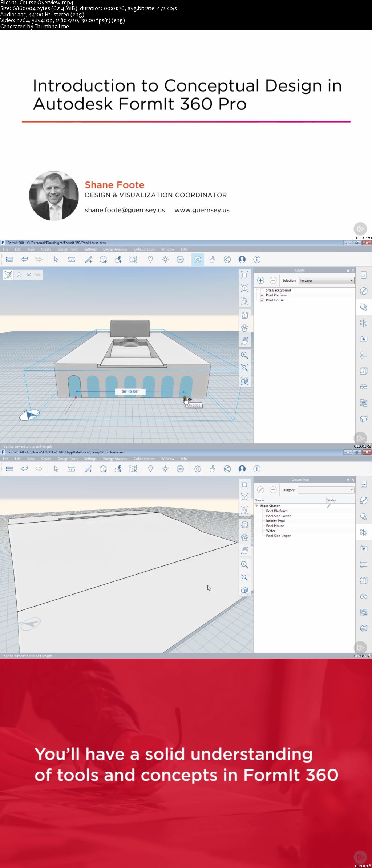Click Zoom Selection icon in Groups Tree frame viewport

click(x=244, y=591)
